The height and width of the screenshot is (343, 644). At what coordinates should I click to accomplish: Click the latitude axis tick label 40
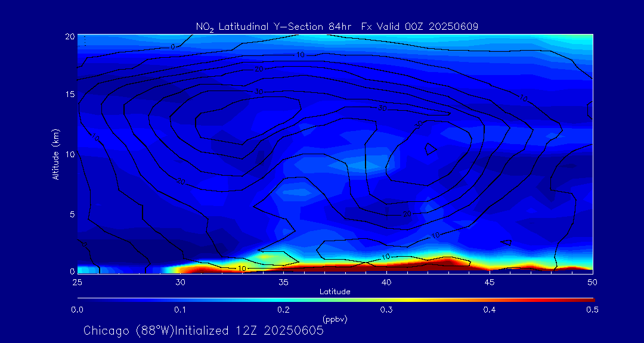pyautogui.click(x=386, y=282)
